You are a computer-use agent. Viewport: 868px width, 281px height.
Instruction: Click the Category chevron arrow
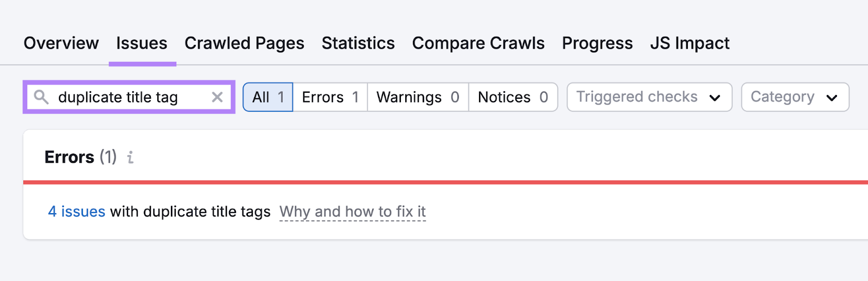pyautogui.click(x=832, y=98)
